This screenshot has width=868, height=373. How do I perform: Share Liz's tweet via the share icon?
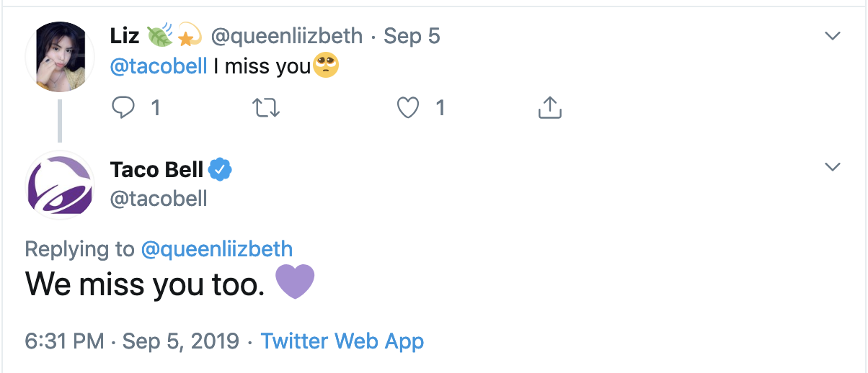[549, 108]
